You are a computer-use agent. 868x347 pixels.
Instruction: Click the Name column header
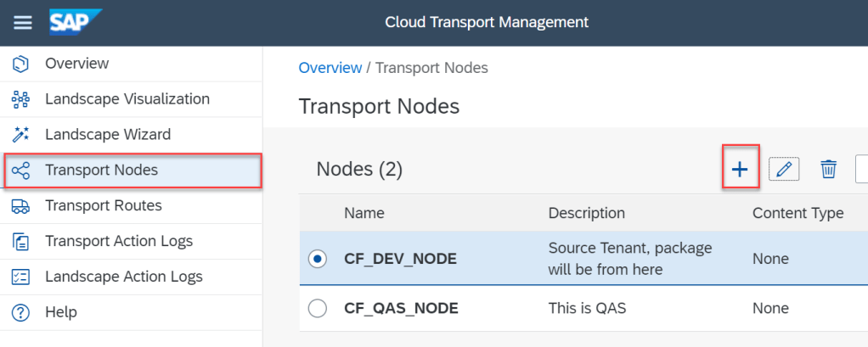click(x=364, y=214)
